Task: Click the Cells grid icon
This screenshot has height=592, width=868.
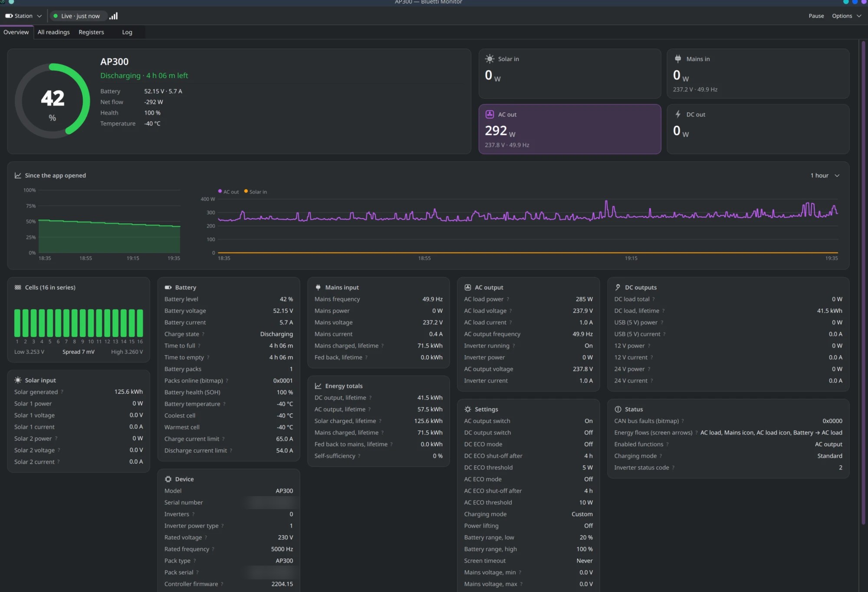Action: coord(18,288)
